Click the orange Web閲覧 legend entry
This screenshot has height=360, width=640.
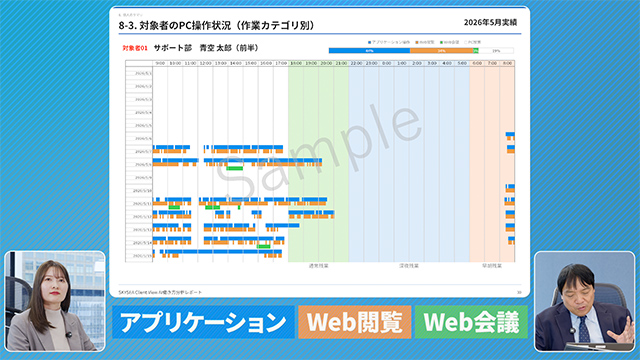[x=425, y=42]
